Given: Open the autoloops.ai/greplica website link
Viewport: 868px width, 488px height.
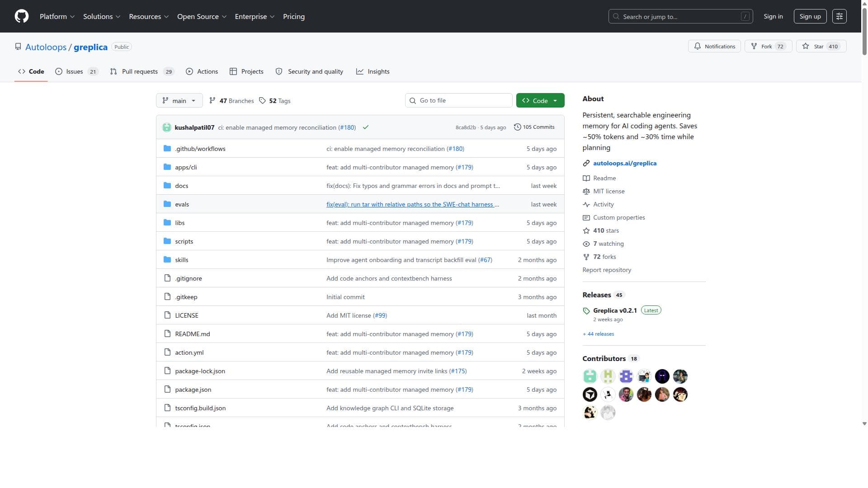Looking at the screenshot, I should (625, 163).
